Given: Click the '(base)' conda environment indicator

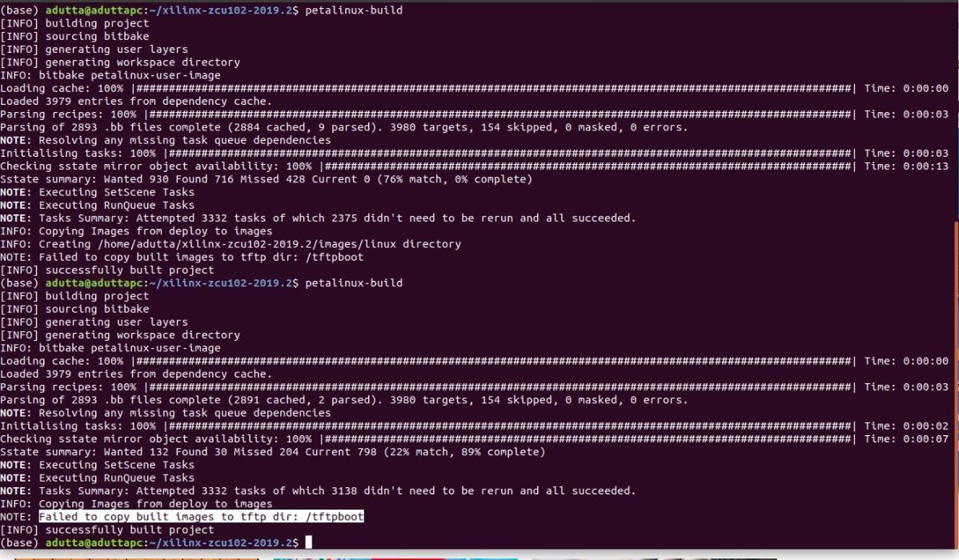Looking at the screenshot, I should 19,10.
